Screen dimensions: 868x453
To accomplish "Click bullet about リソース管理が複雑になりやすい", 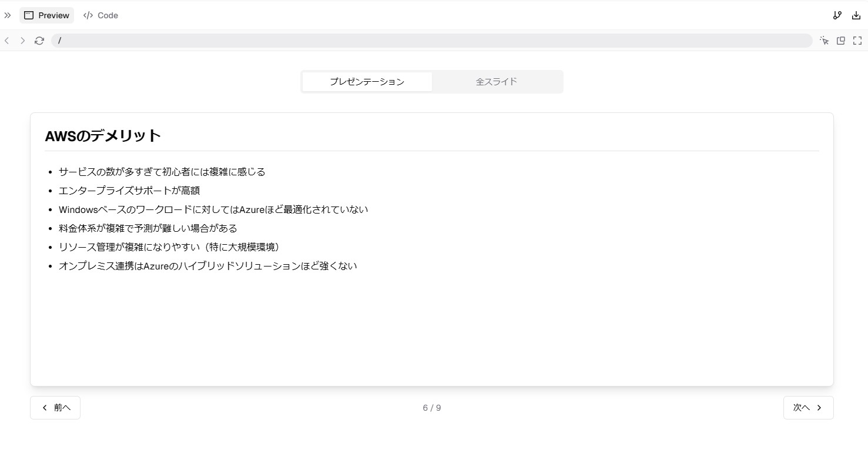I will (x=171, y=247).
